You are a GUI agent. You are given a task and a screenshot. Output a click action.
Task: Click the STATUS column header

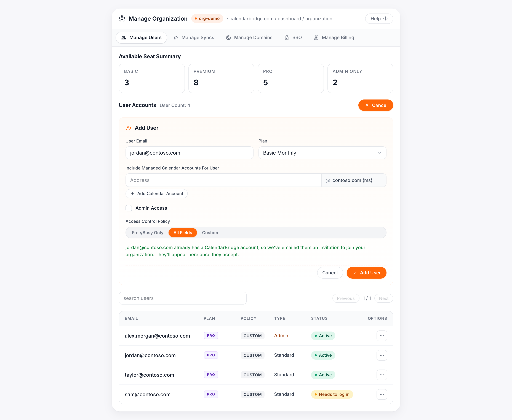319,319
